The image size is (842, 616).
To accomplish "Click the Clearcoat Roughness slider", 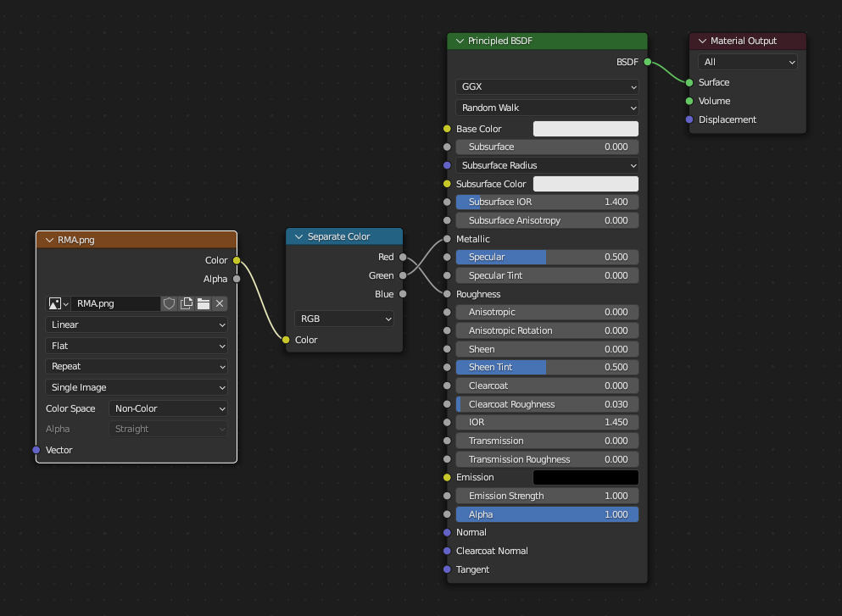I will pyautogui.click(x=547, y=404).
